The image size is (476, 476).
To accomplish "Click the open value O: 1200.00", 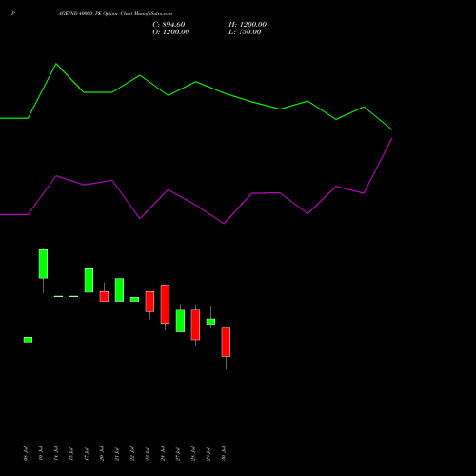I will pyautogui.click(x=171, y=32).
